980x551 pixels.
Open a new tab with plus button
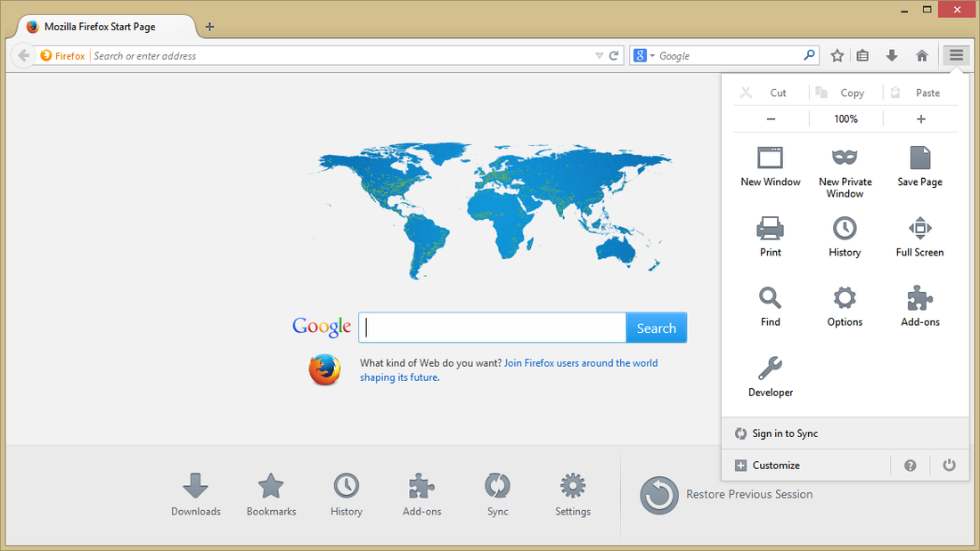(x=210, y=27)
